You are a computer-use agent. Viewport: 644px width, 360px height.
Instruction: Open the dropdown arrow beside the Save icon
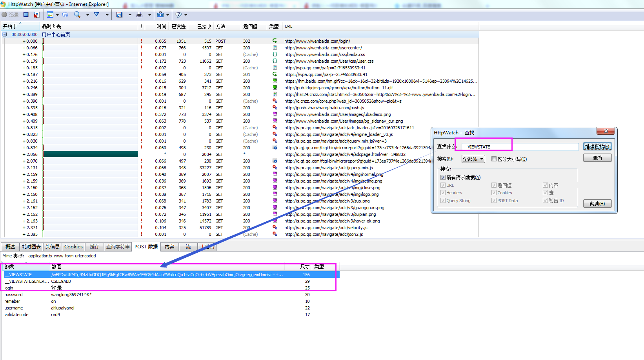click(x=130, y=15)
